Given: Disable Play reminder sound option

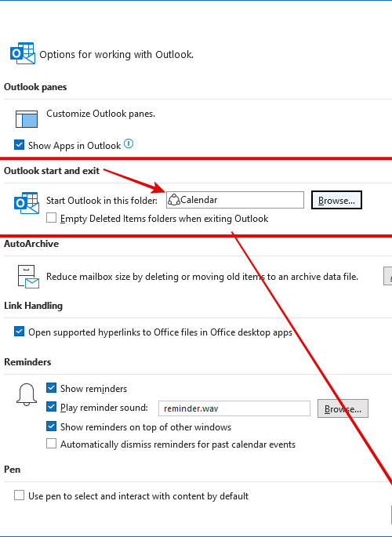Looking at the screenshot, I should (52, 407).
